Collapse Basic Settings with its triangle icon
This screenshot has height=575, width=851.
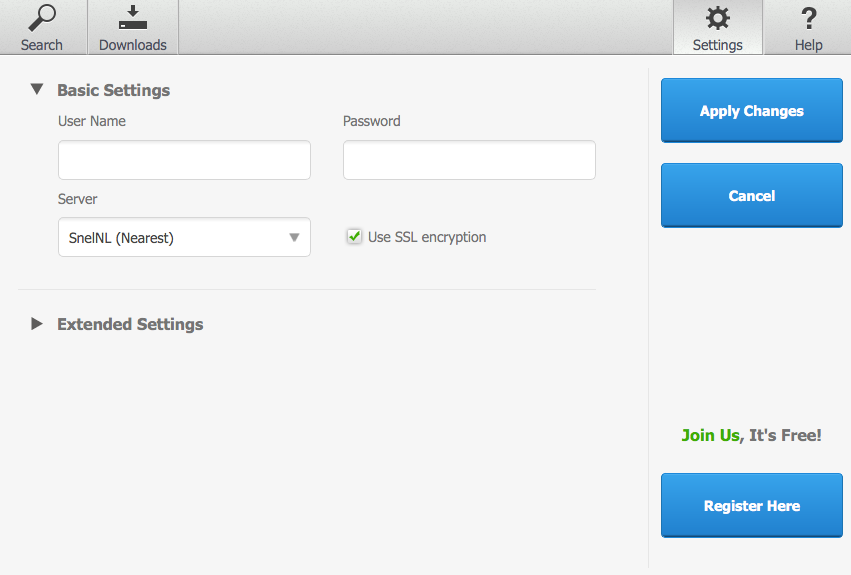click(37, 89)
